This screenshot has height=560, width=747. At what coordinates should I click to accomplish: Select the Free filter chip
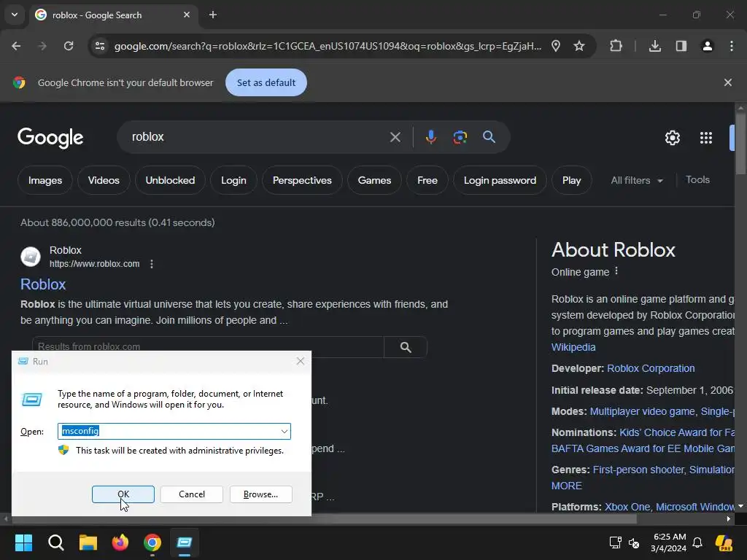click(427, 181)
